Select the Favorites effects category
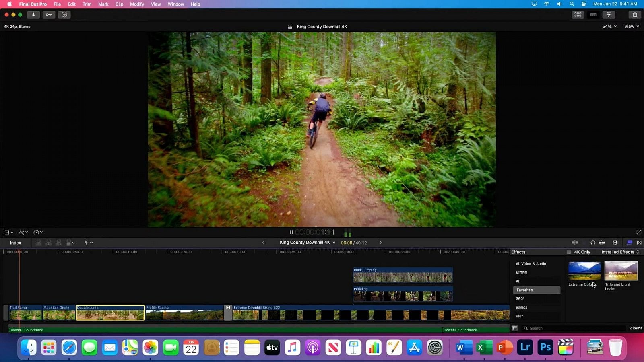644x362 pixels. pos(537,290)
